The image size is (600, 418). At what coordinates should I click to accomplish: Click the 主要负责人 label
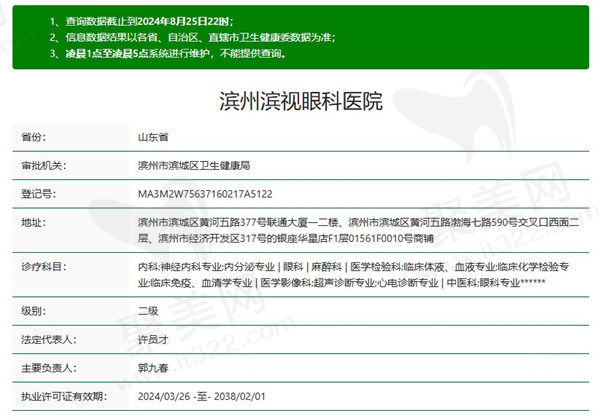tap(49, 368)
